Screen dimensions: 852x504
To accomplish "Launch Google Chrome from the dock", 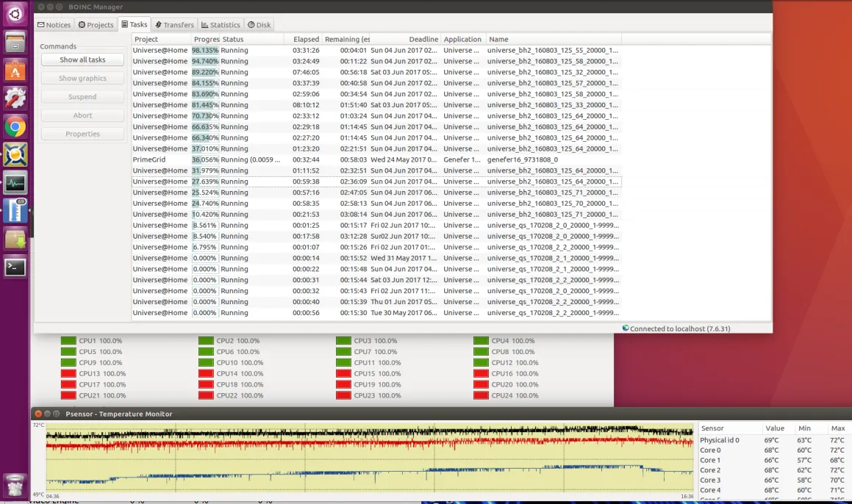I will coord(15,127).
